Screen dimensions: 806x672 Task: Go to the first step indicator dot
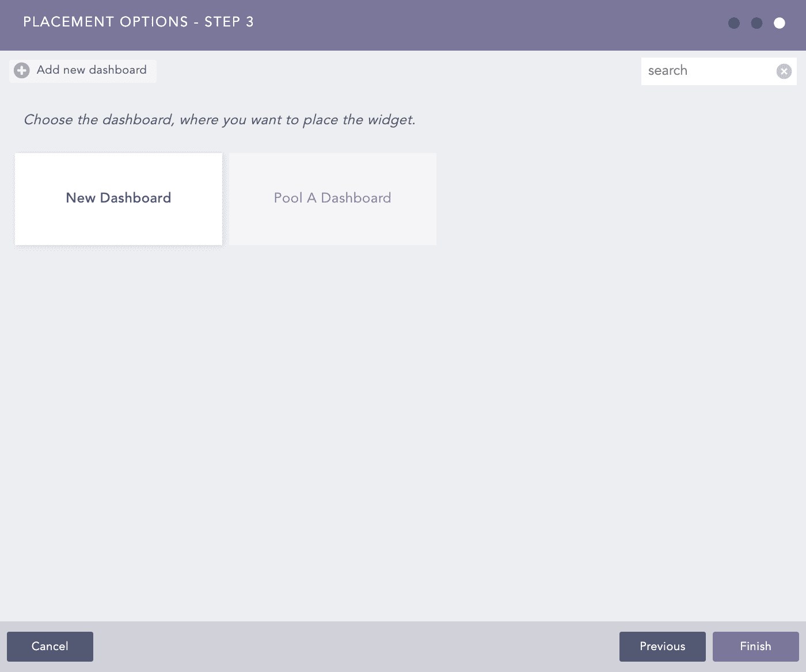[734, 23]
